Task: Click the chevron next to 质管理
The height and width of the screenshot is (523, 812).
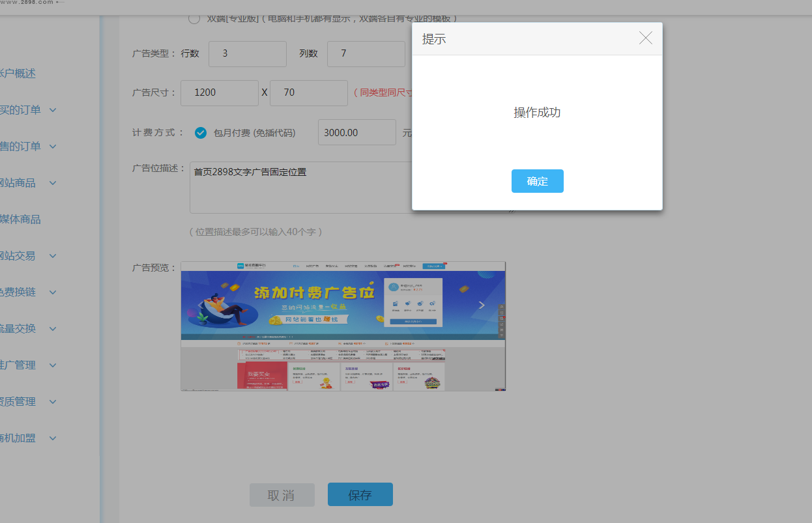Action: pyautogui.click(x=53, y=402)
